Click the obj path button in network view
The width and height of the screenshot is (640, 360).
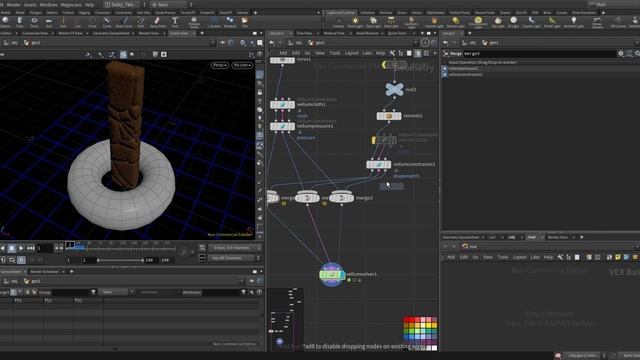point(295,42)
